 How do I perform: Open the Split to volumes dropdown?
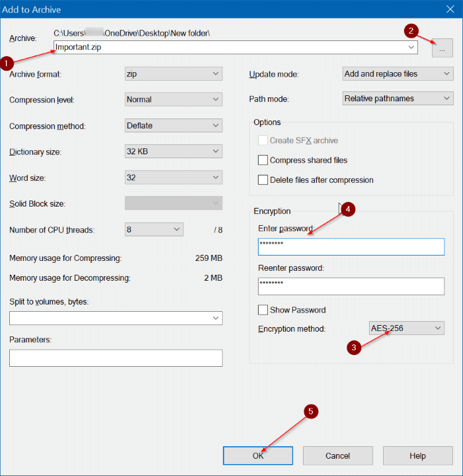tap(116, 318)
